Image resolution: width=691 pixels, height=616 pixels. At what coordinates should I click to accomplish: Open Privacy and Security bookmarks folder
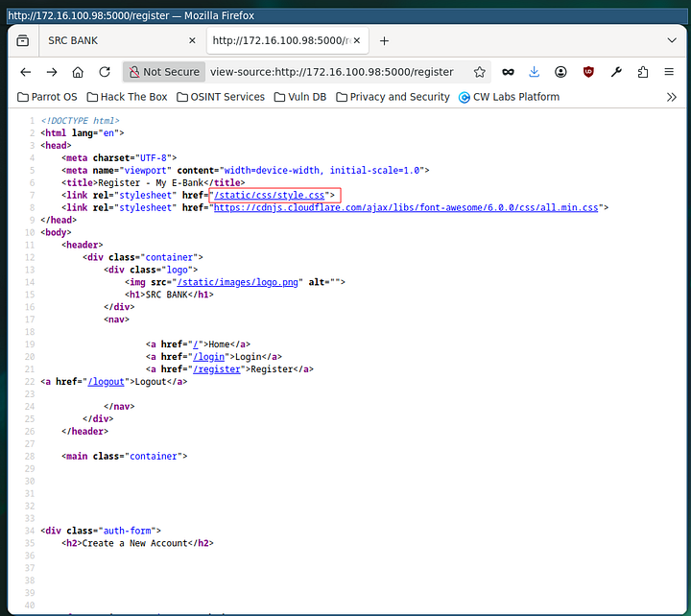coord(393,97)
